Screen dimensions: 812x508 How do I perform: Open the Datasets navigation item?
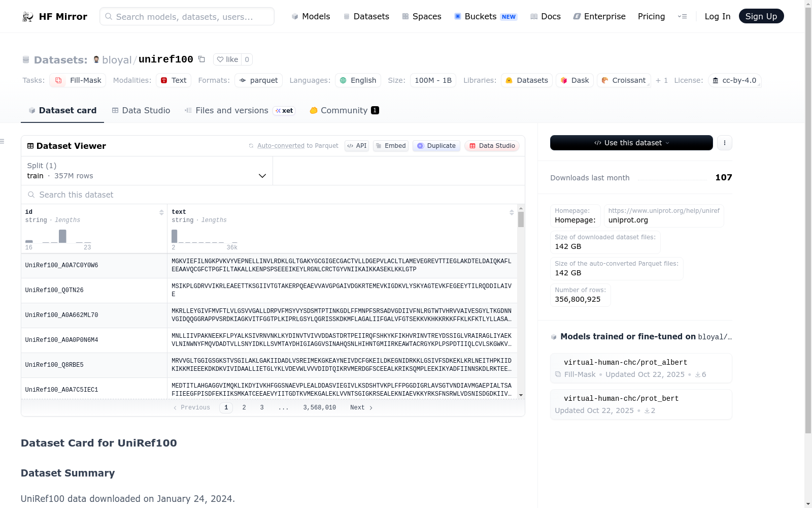366,16
